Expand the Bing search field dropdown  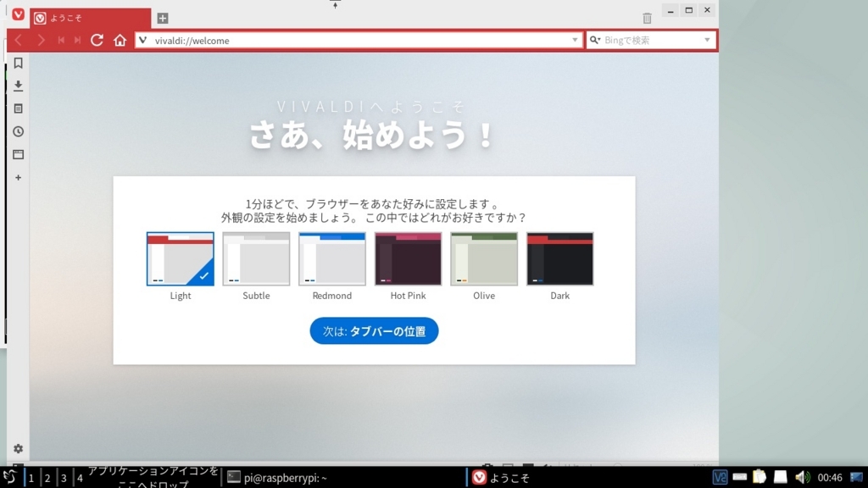(707, 41)
